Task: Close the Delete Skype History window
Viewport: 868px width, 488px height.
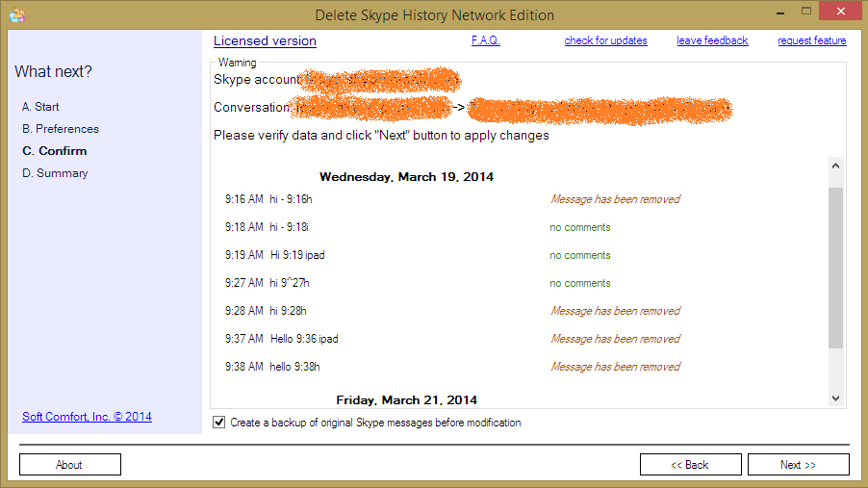Action: tap(840, 12)
